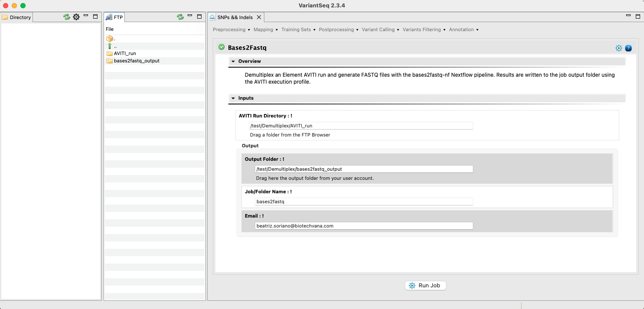This screenshot has width=644, height=309.
Task: Open the Mapping dropdown menu
Action: (266, 29)
